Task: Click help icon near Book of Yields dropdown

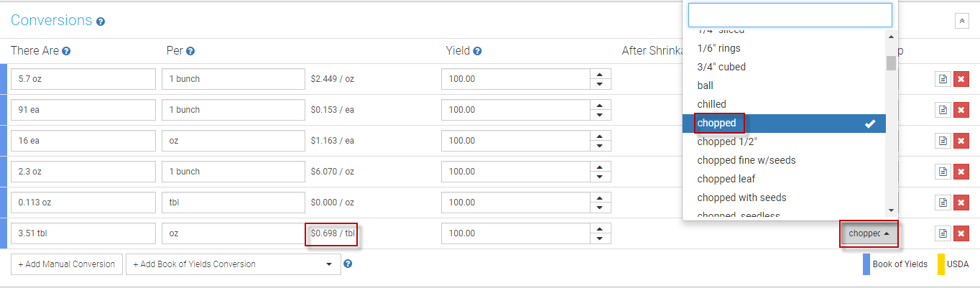Action: tap(348, 264)
